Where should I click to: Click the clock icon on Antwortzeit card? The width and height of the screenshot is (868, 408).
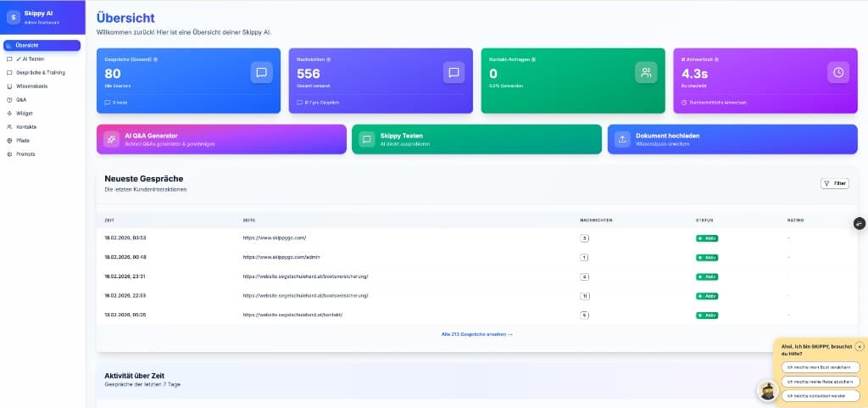click(837, 73)
